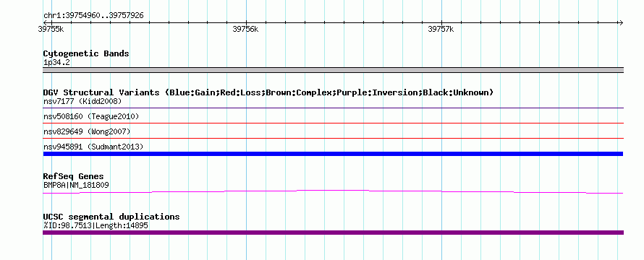
Task: Select the RefSeq Genes track title
Action: (x=74, y=177)
